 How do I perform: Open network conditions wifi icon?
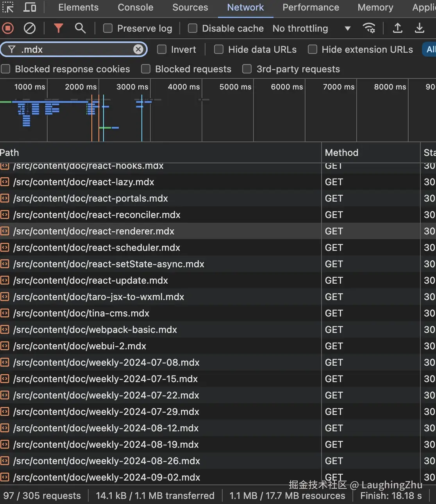369,28
